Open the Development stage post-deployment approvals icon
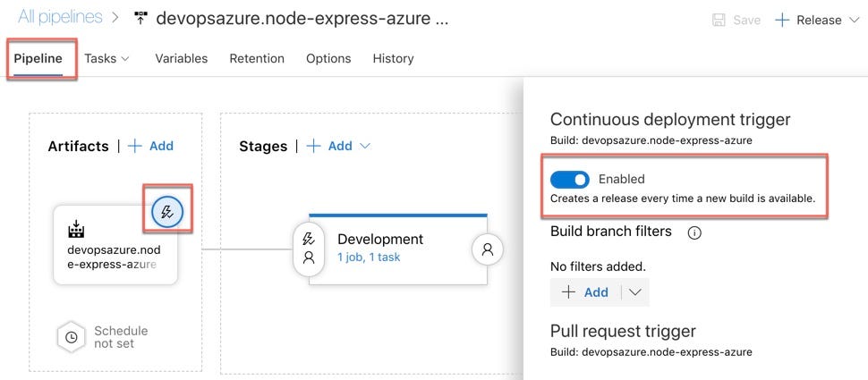Screen dimensions: 868x380 [487, 249]
